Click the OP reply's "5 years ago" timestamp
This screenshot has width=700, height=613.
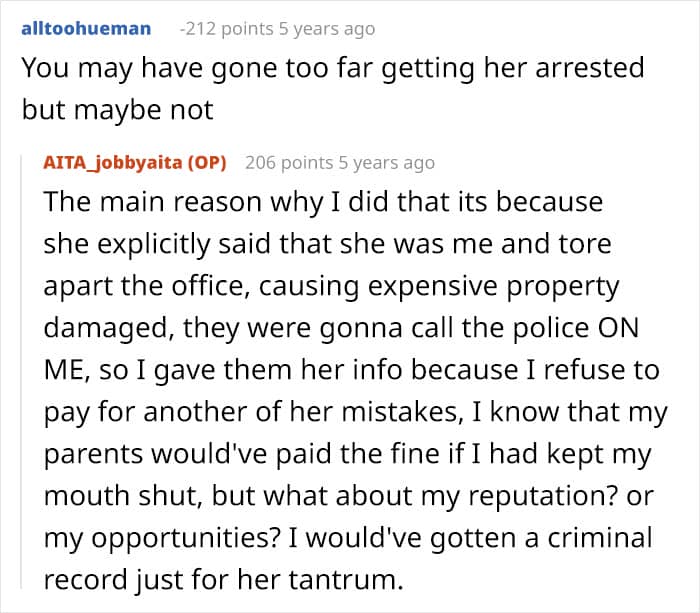click(387, 162)
